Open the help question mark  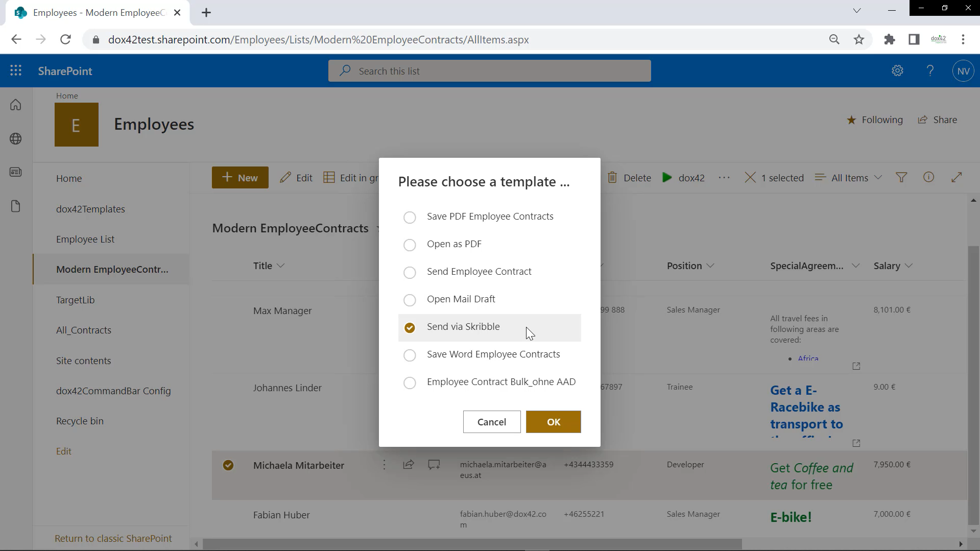[930, 71]
